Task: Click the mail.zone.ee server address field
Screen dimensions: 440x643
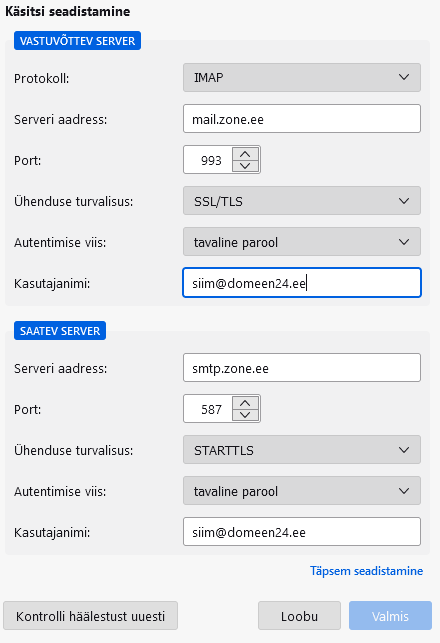Action: click(x=302, y=119)
